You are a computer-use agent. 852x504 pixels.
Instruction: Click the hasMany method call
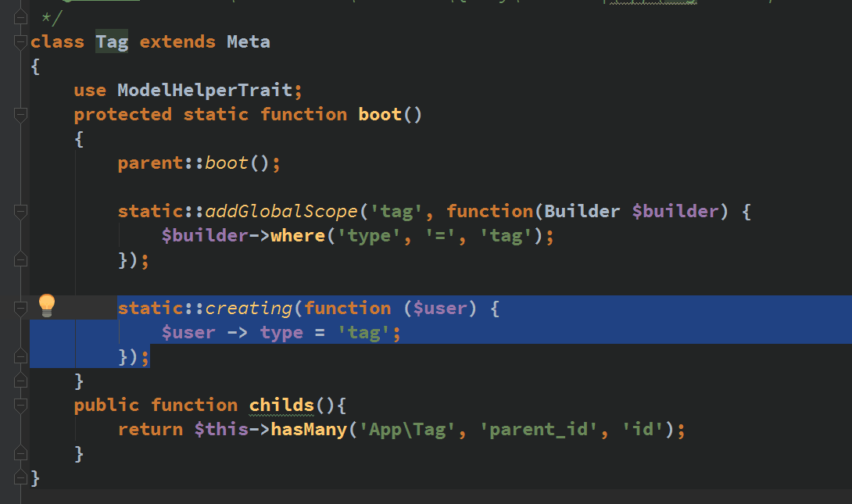point(309,429)
